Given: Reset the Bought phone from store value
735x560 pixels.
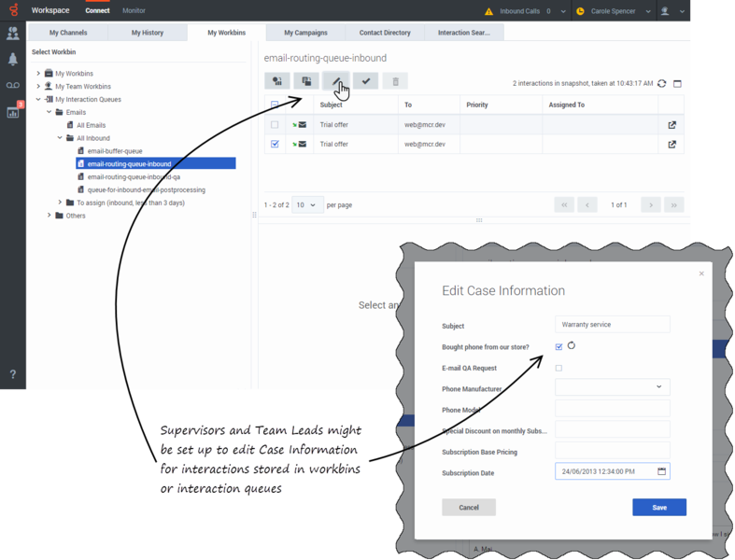Looking at the screenshot, I should [x=571, y=346].
